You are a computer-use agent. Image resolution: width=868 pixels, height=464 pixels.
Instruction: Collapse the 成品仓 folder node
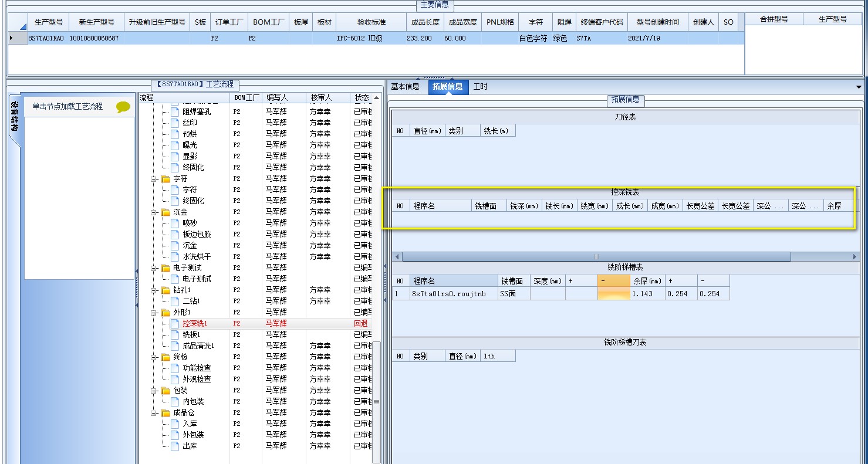[154, 412]
